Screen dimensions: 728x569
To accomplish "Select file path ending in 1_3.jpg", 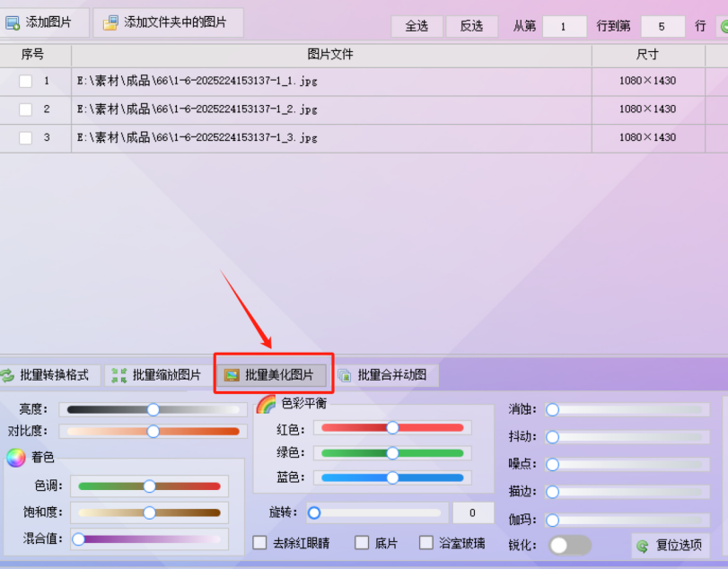I will (197, 138).
